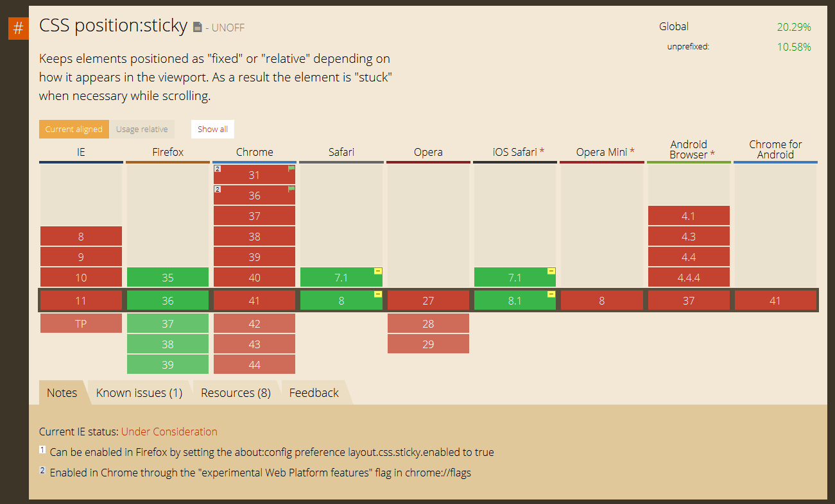
Task: Select the Opera Mini 8 cell
Action: (601, 300)
